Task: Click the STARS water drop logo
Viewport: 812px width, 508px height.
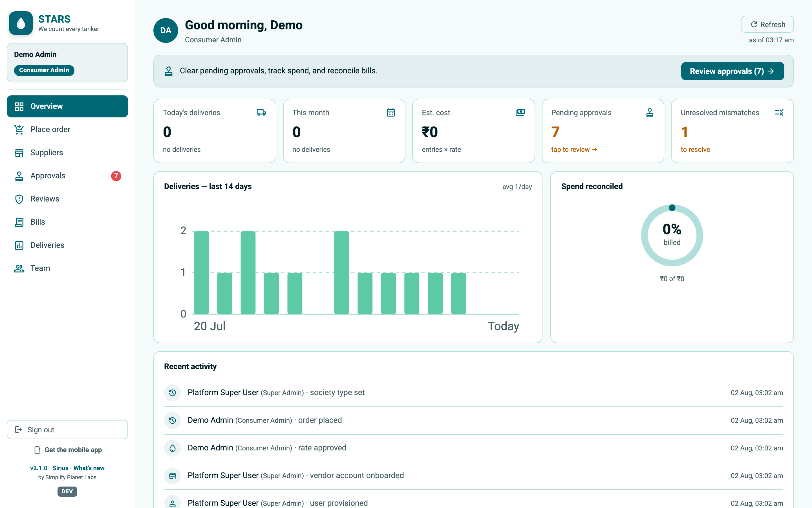Action: pos(21,23)
